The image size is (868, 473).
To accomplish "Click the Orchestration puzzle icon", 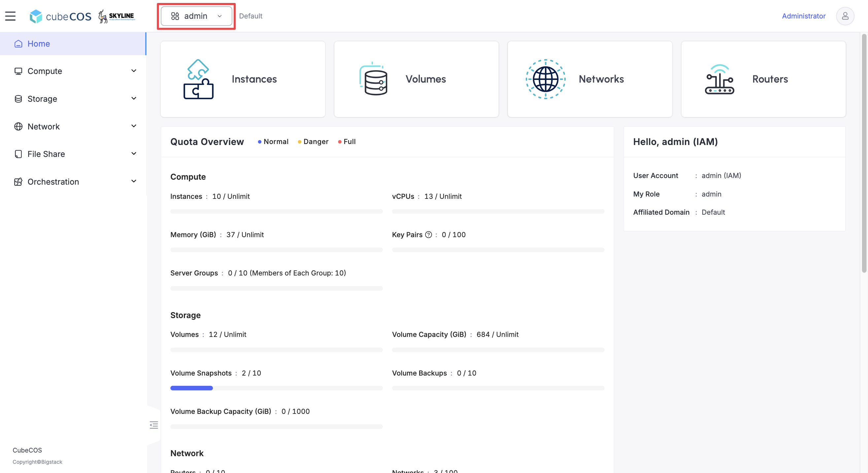I will [18, 182].
